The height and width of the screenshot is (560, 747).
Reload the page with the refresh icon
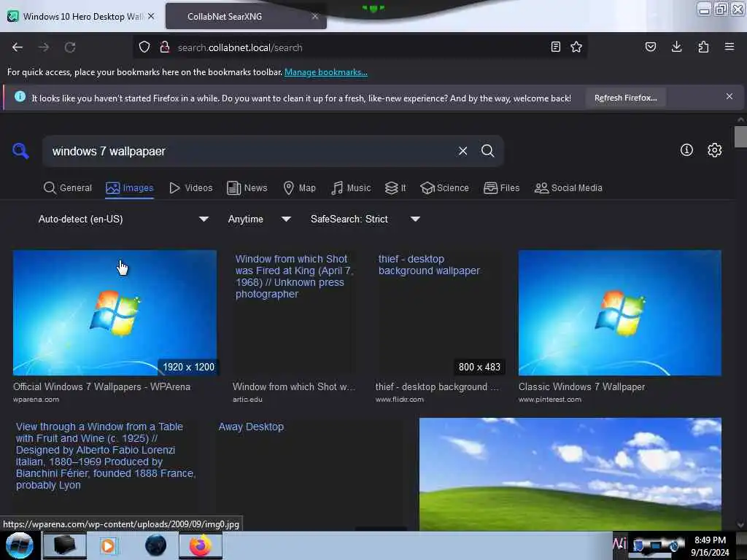coord(70,47)
